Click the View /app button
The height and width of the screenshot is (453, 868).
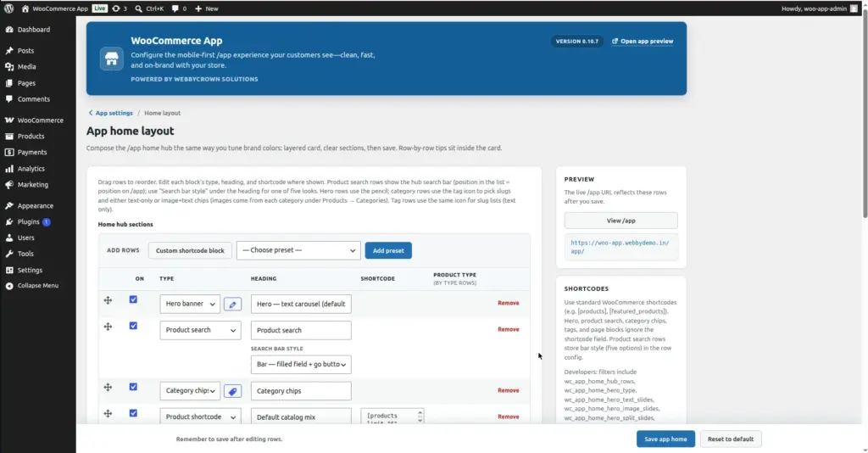[620, 221]
